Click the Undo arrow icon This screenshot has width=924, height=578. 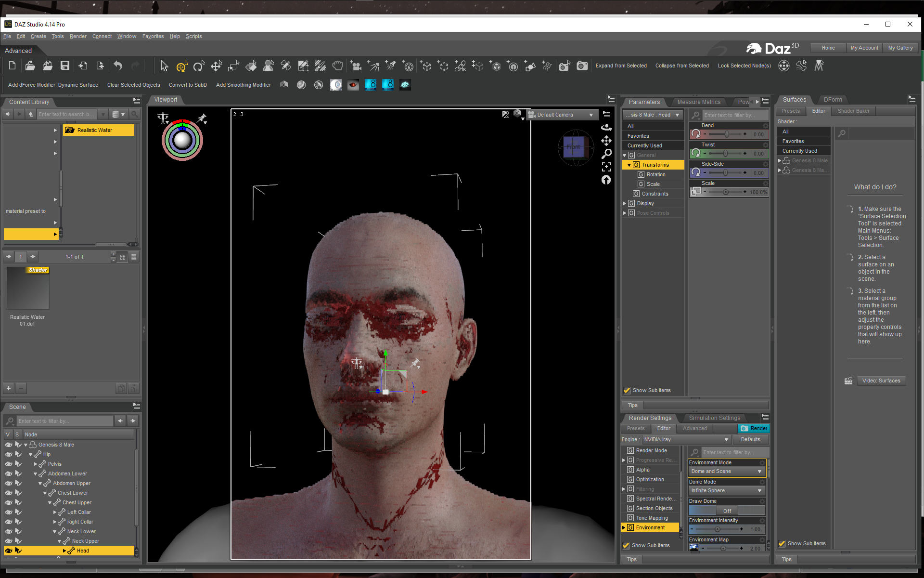click(118, 66)
